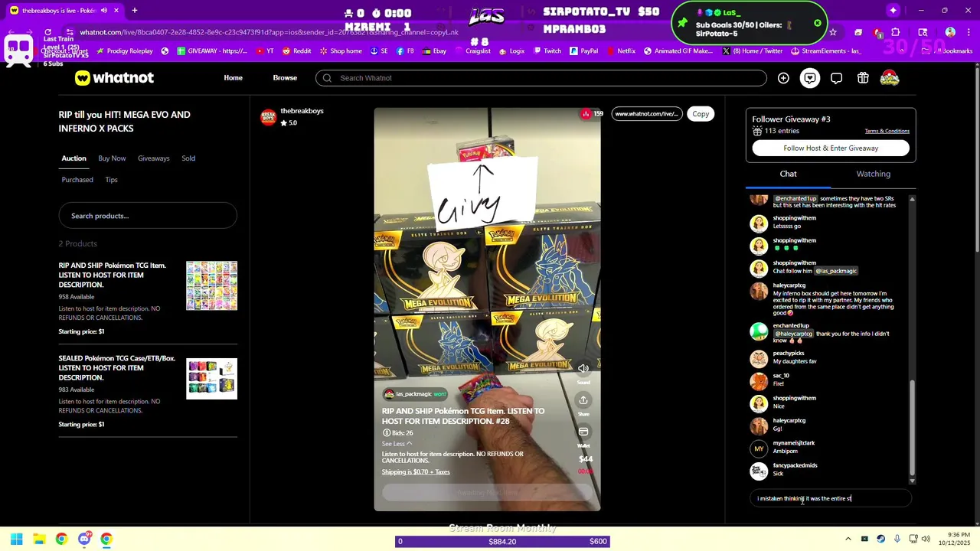
Task: Open the Netflix bookmark
Action: (x=621, y=51)
